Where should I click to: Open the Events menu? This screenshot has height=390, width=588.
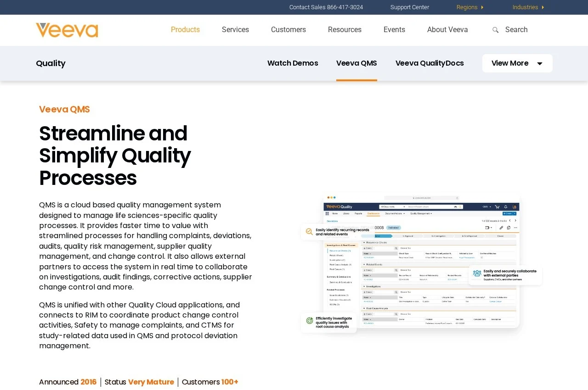(394, 30)
